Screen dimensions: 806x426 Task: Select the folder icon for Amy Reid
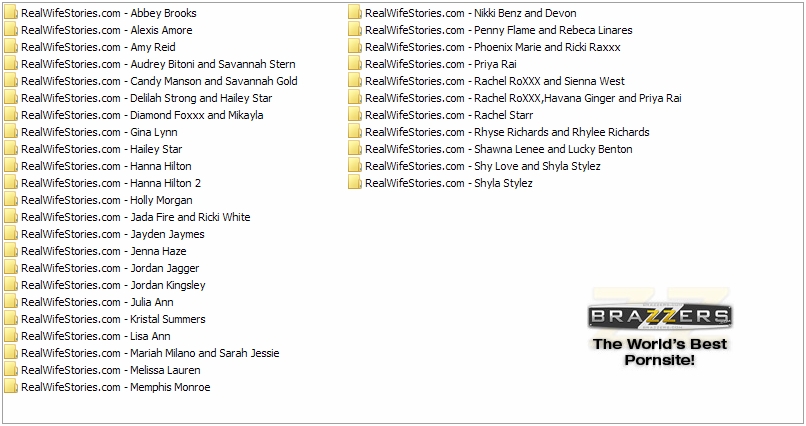[x=11, y=47]
